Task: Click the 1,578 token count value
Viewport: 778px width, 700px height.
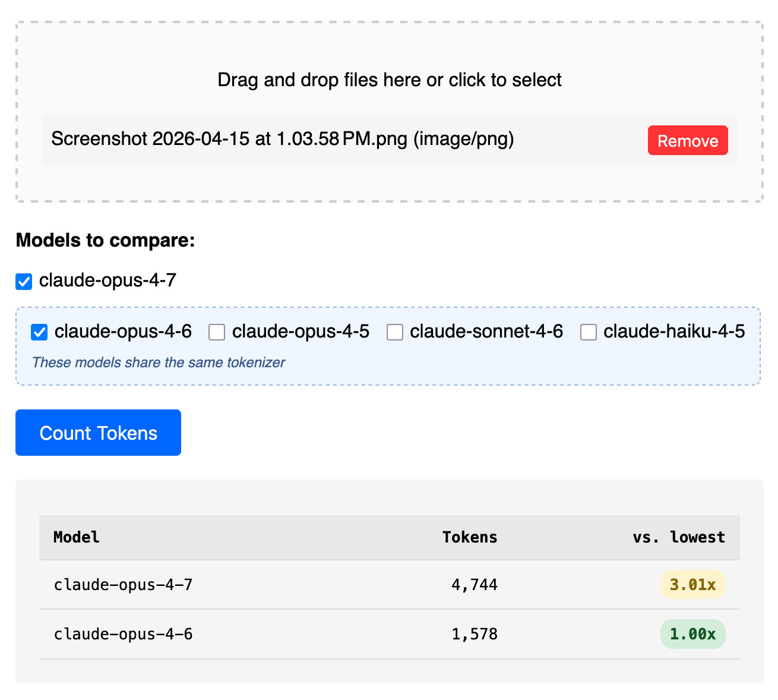Action: (474, 634)
